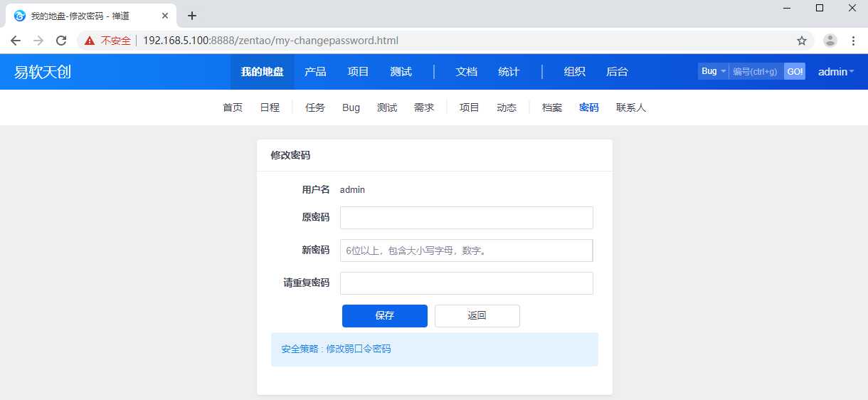Reload the page with the refresh icon
The width and height of the screenshot is (868, 400).
pos(61,41)
